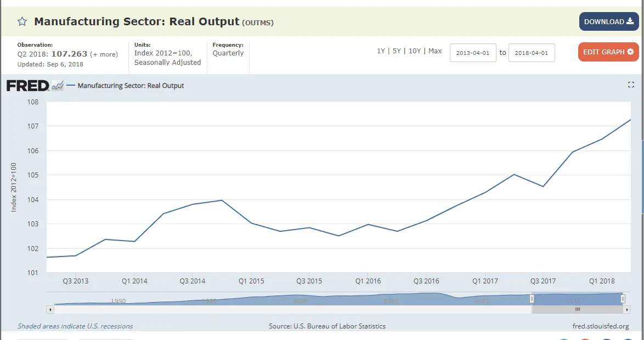This screenshot has width=644, height=340.
Task: Select the 1Y date range
Action: [x=381, y=51]
